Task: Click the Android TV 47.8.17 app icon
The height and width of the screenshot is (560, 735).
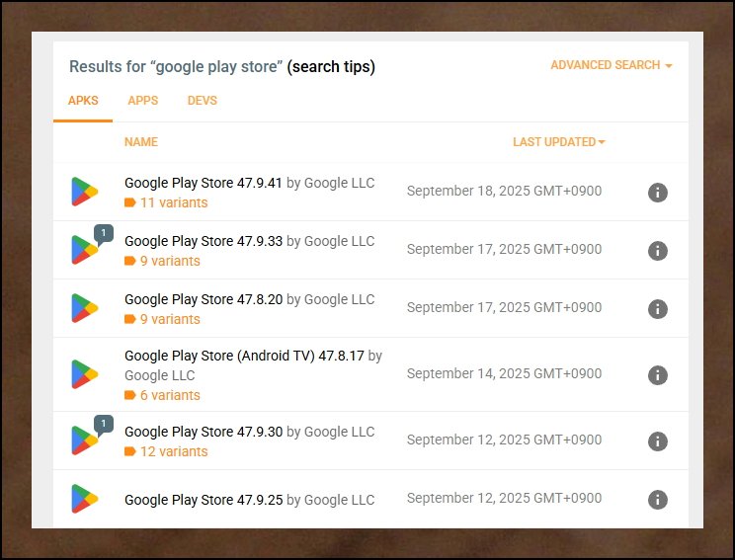Action: click(84, 374)
